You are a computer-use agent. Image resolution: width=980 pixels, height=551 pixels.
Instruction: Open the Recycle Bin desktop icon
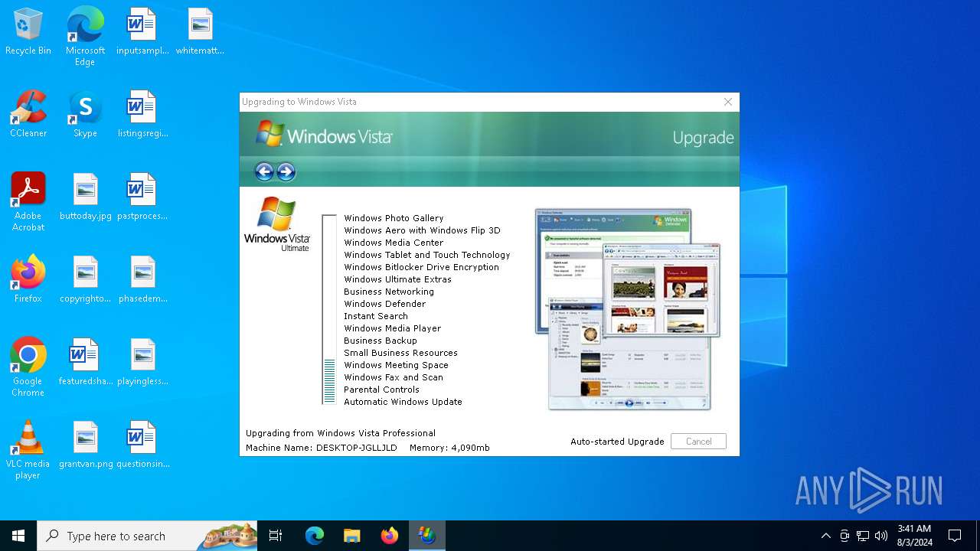[28, 32]
